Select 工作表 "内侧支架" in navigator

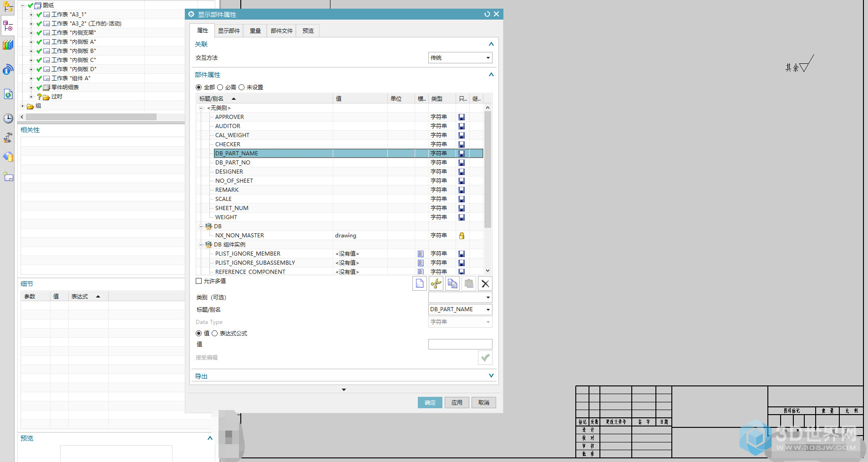click(x=73, y=33)
